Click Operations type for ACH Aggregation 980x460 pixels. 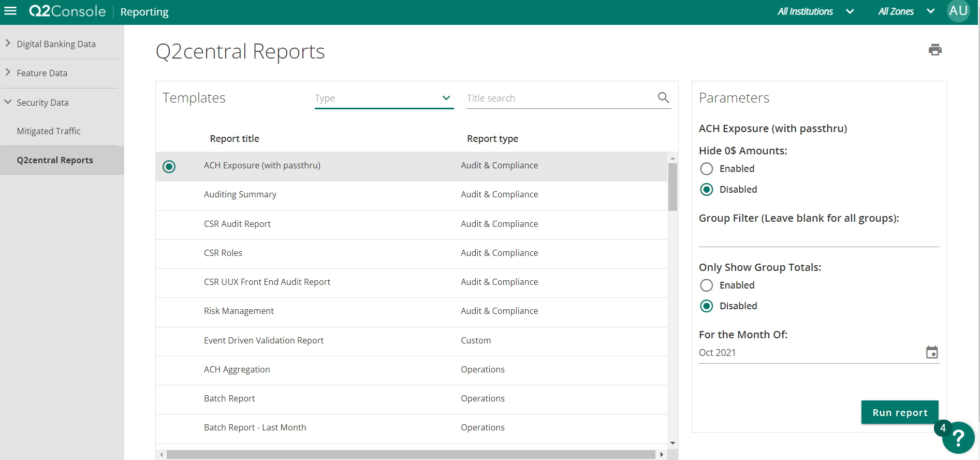482,369
